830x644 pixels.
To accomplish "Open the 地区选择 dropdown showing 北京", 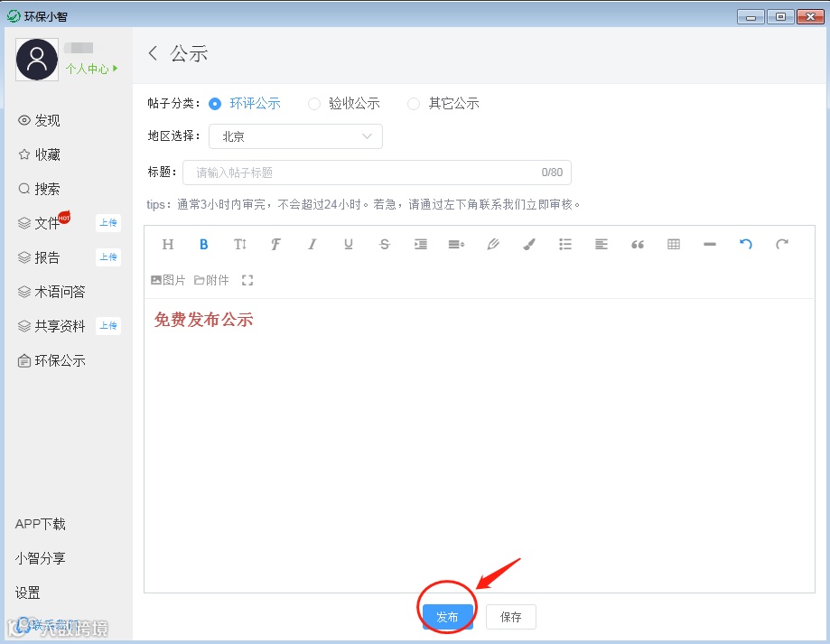I will coord(295,136).
